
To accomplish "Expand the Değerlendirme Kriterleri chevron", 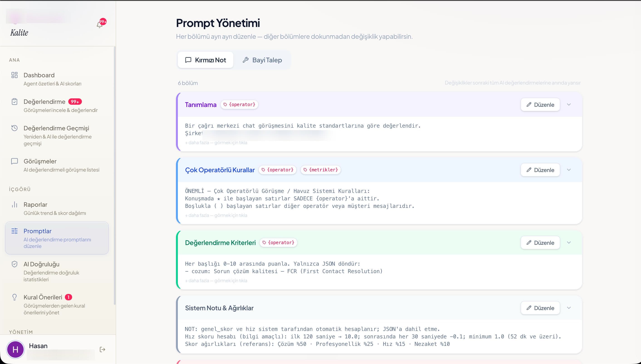I will point(569,243).
